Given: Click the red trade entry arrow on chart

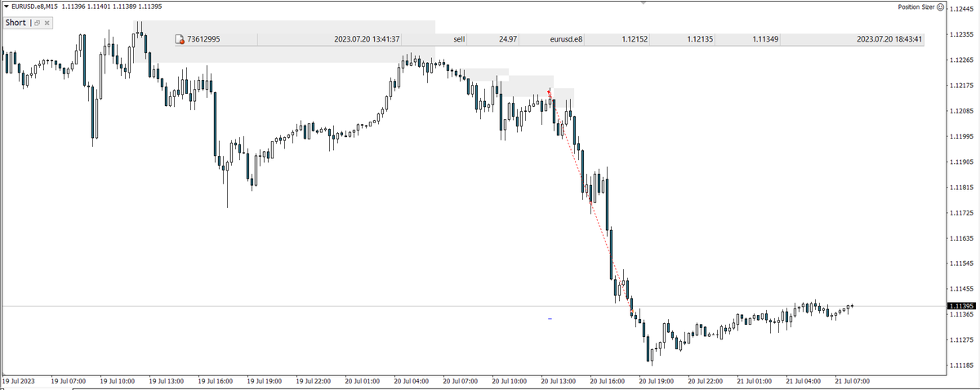Looking at the screenshot, I should click(x=550, y=93).
